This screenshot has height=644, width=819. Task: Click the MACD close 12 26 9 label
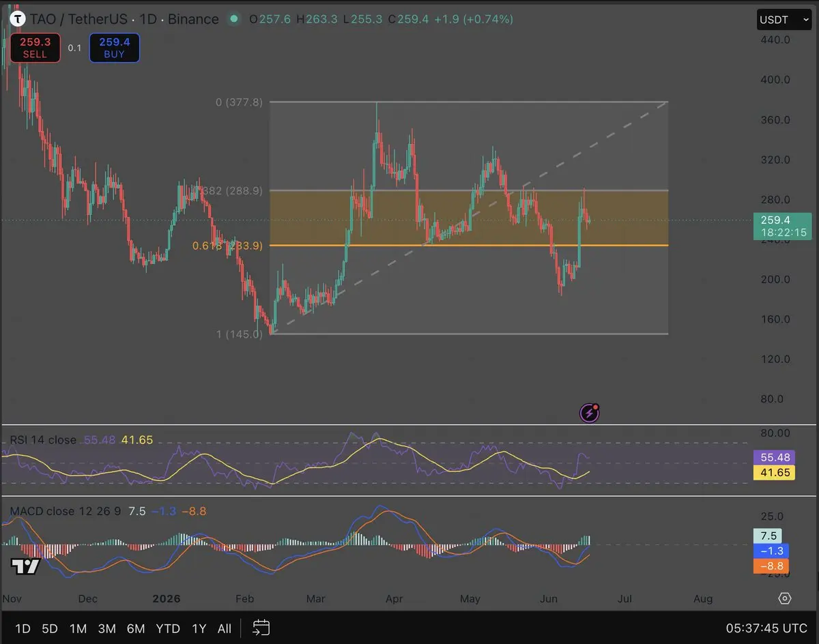click(x=66, y=511)
